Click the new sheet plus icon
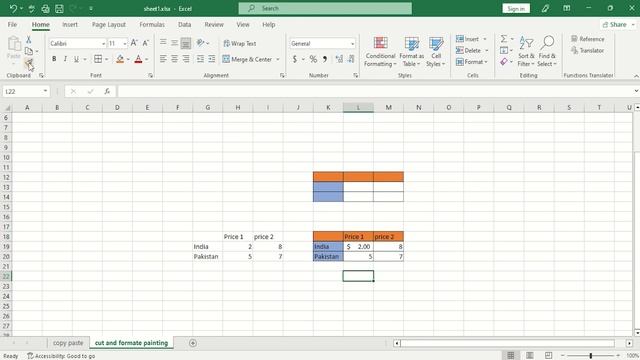The image size is (640, 360). (x=193, y=343)
